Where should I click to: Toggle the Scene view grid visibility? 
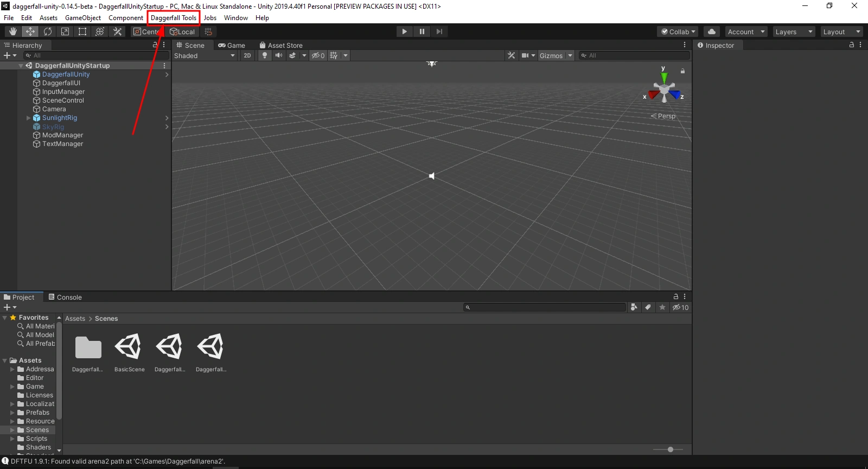(334, 55)
